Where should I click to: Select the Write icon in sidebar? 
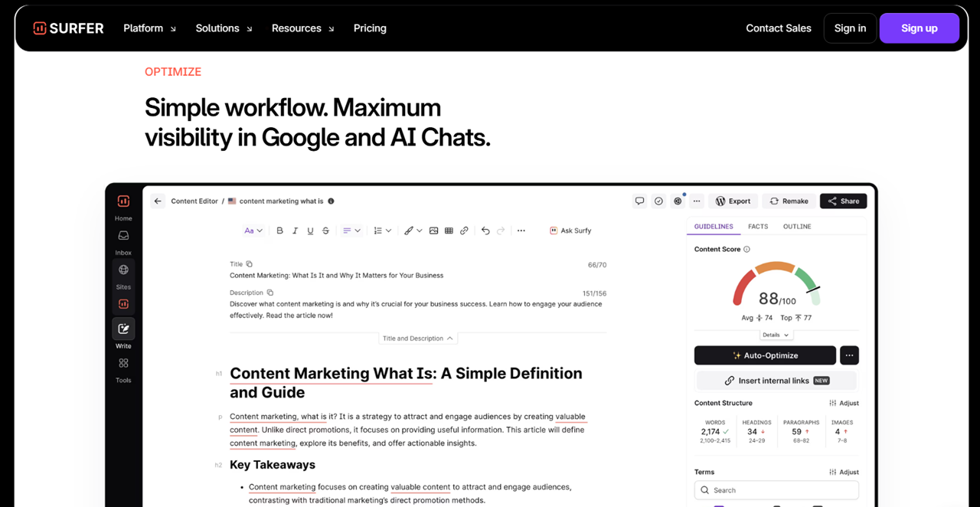coord(123,329)
